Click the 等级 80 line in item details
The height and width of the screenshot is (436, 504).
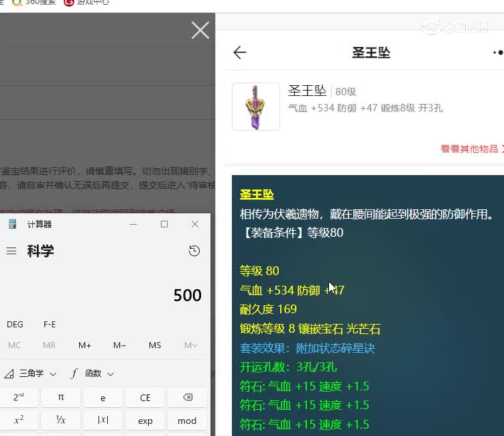(x=259, y=271)
